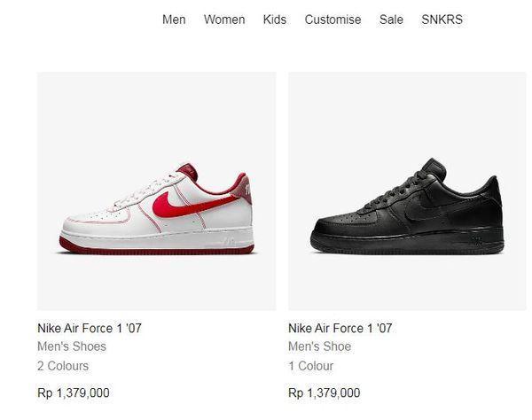This screenshot has width=532, height=420.
Task: Open the Men navigation menu
Action: tap(174, 19)
